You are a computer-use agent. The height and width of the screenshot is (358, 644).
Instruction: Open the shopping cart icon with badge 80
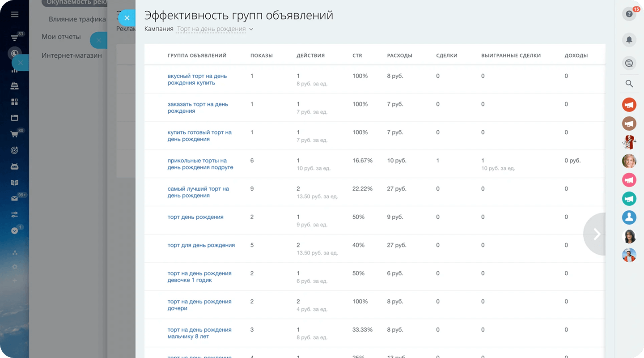(15, 134)
